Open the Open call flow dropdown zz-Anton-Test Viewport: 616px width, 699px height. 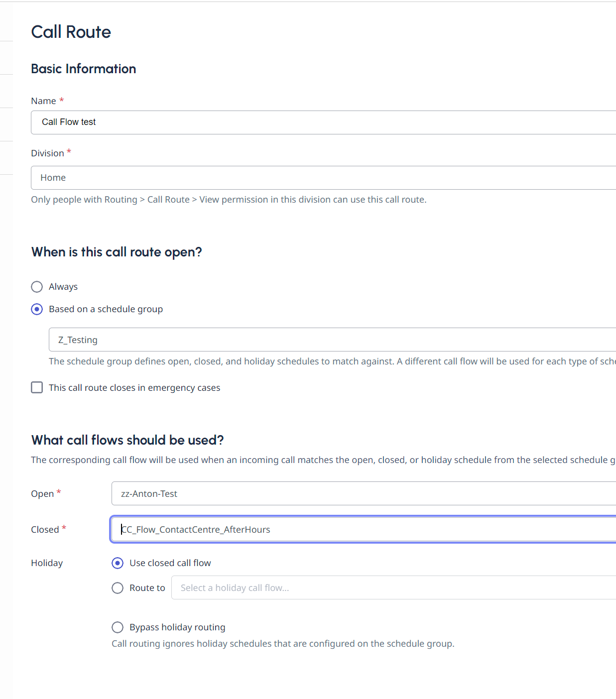[x=364, y=494]
